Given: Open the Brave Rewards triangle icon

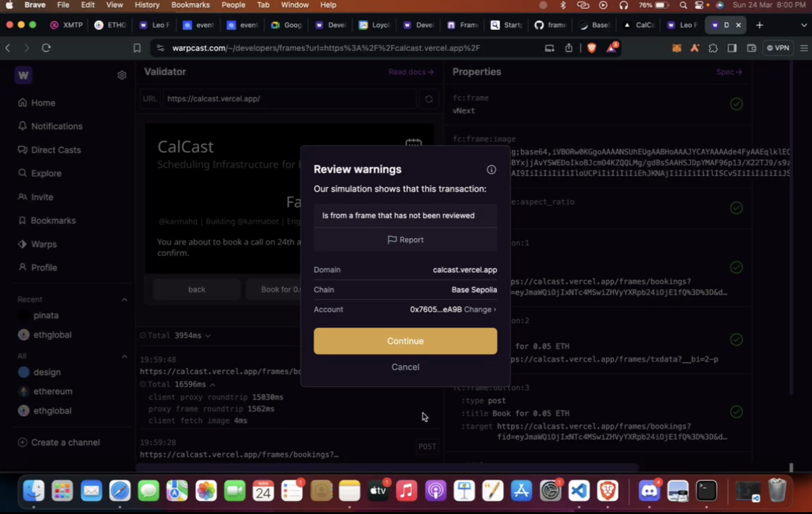Looking at the screenshot, I should (611, 48).
